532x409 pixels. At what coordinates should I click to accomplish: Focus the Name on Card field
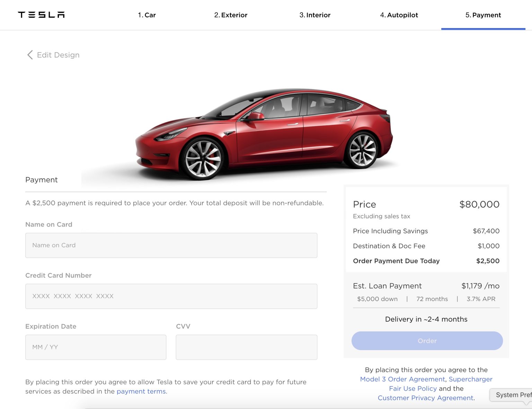[x=171, y=245]
